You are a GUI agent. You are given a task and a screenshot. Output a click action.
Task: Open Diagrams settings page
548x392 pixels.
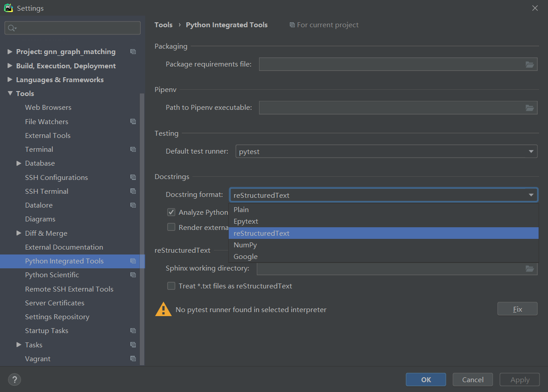pyautogui.click(x=40, y=219)
